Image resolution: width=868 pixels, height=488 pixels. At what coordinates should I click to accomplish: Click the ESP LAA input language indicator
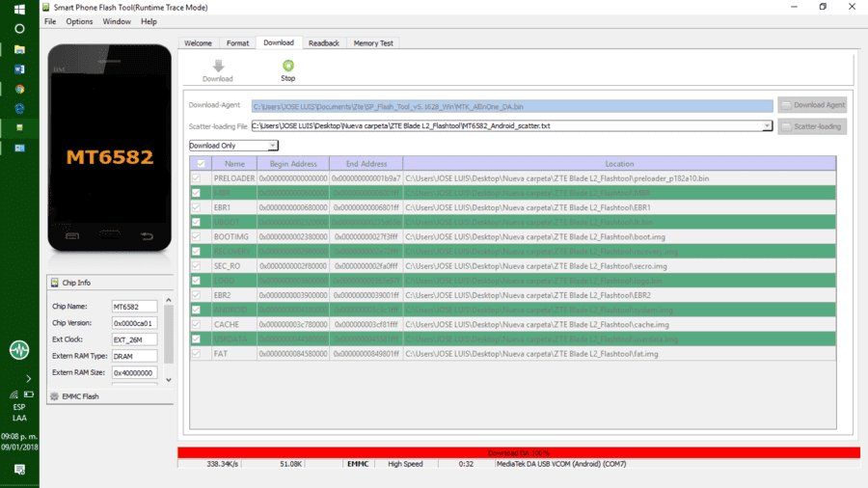click(19, 413)
